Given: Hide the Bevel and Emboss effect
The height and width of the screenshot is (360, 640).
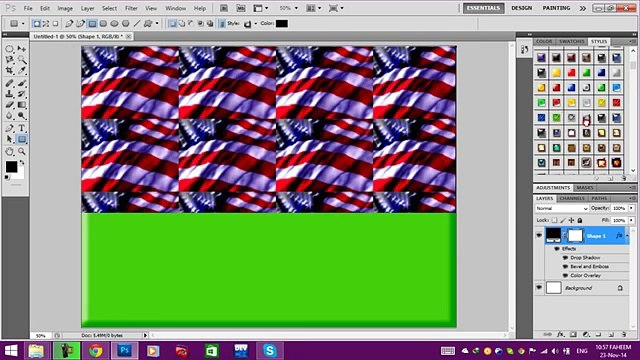Looking at the screenshot, I should coord(565,267).
